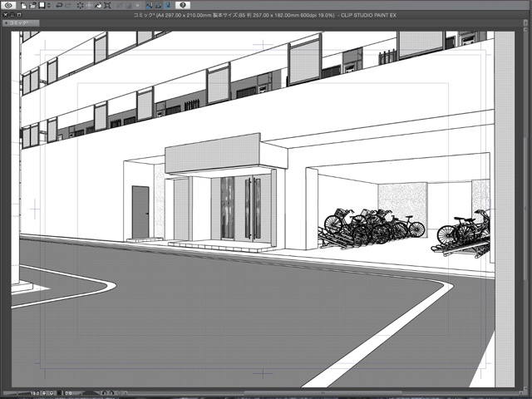The width and height of the screenshot is (532, 399).
Task: Rotate canvas right from status bar
Action: pos(111,393)
